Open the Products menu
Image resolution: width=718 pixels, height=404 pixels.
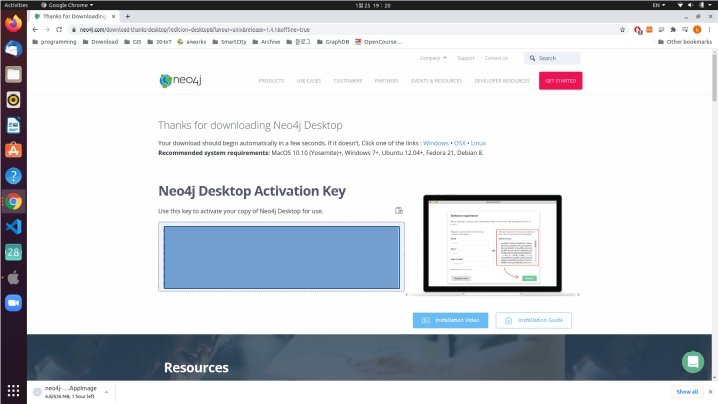point(271,81)
